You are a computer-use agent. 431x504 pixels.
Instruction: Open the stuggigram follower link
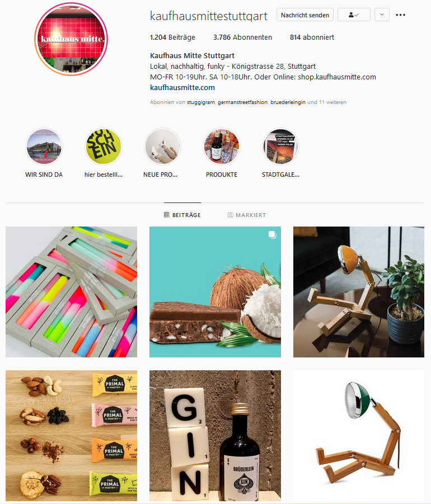[201, 102]
